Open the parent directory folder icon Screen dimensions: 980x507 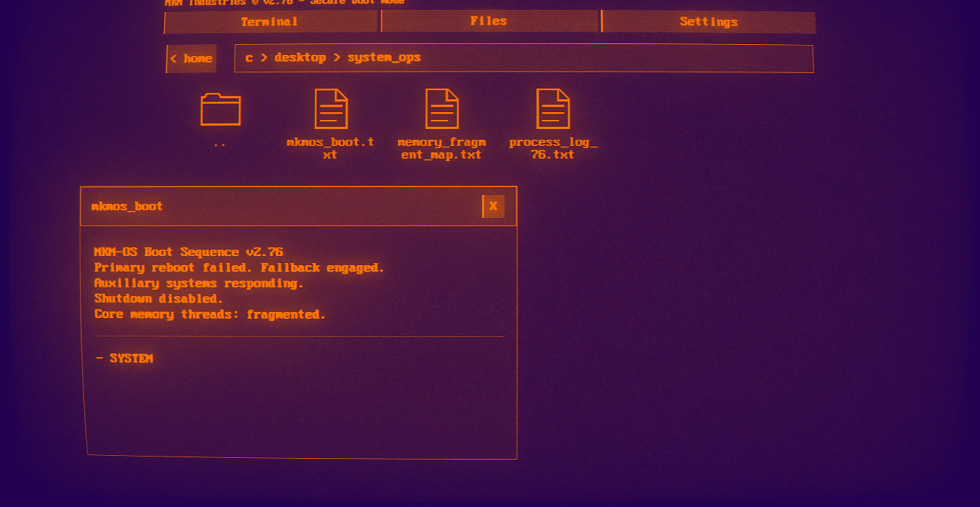(220, 110)
